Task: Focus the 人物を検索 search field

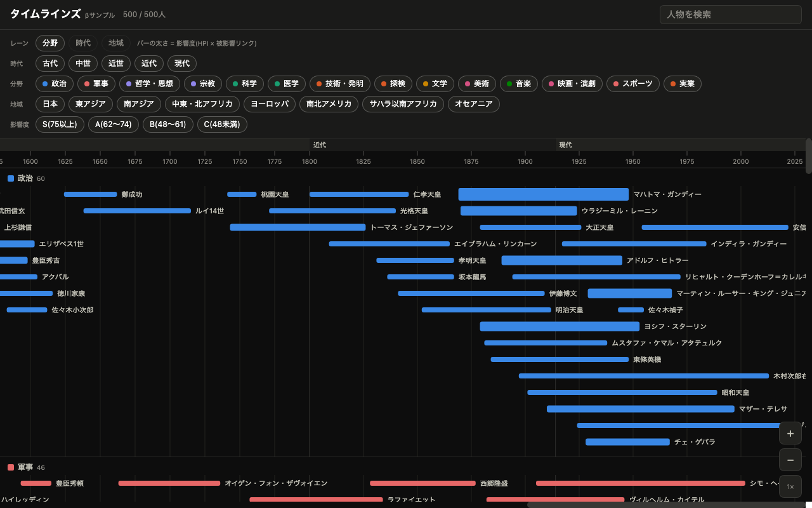Action: [x=731, y=15]
